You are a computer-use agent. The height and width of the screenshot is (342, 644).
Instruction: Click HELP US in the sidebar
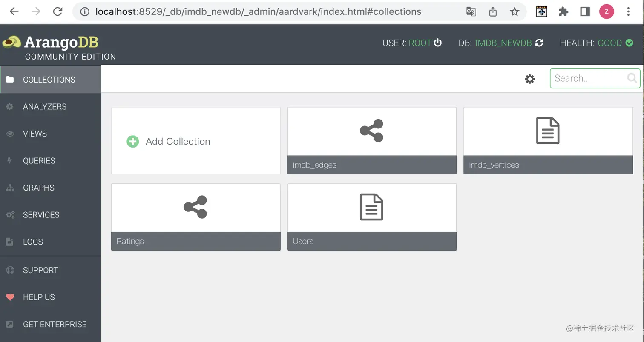pyautogui.click(x=50, y=297)
